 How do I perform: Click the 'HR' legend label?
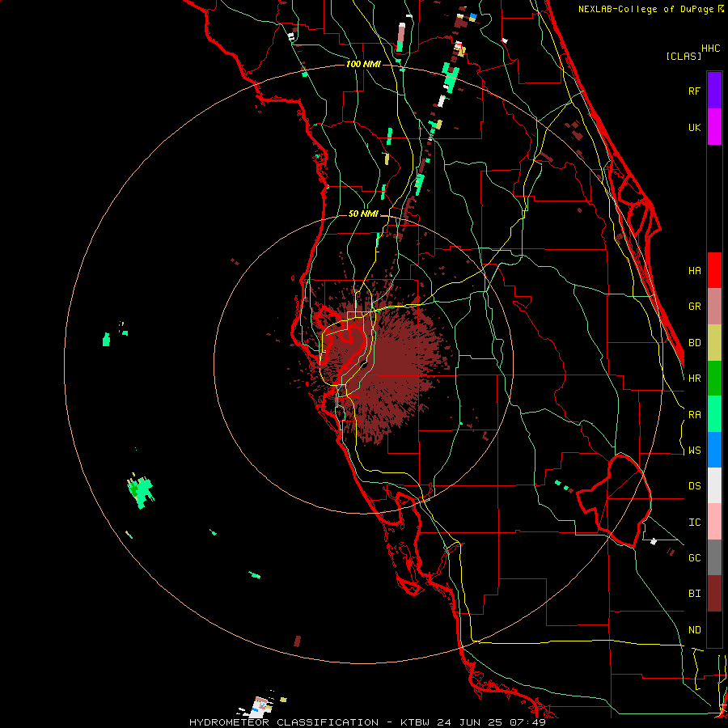point(694,379)
